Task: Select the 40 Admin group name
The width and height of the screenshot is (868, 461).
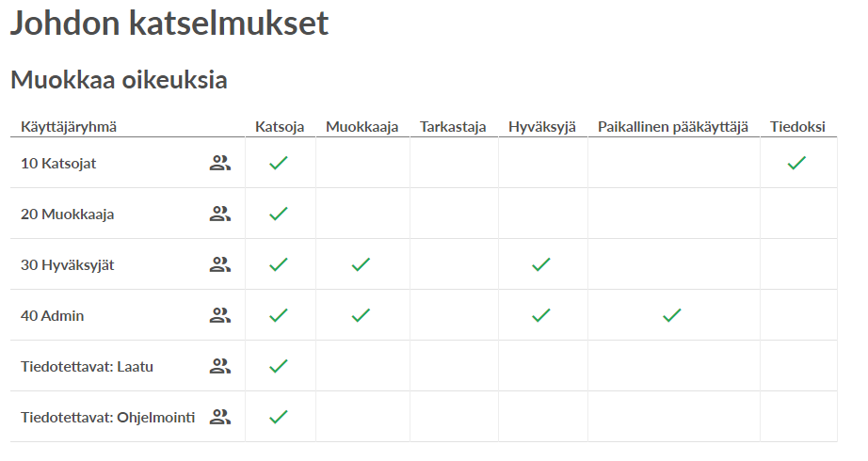Action: [x=53, y=316]
